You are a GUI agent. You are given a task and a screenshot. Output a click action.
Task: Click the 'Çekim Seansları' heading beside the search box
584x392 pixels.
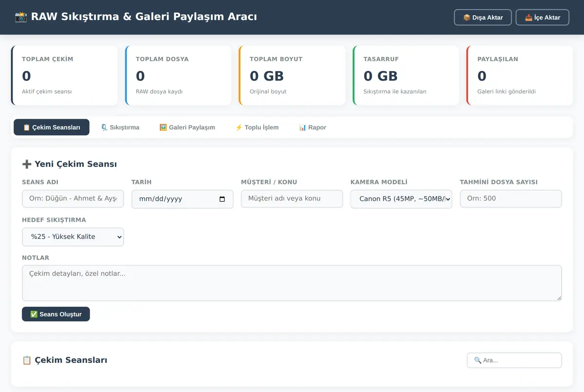tap(65, 360)
